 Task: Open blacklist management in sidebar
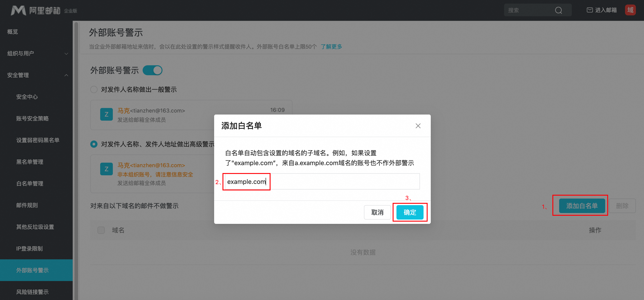pos(30,162)
